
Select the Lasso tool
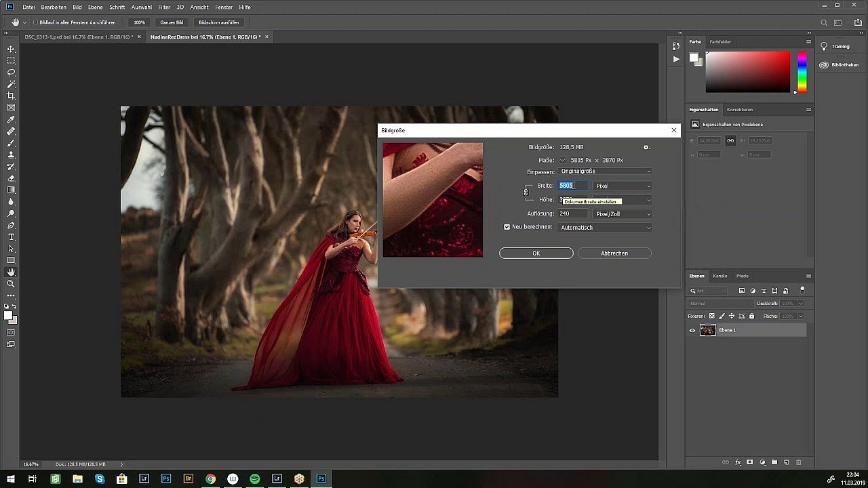click(11, 73)
